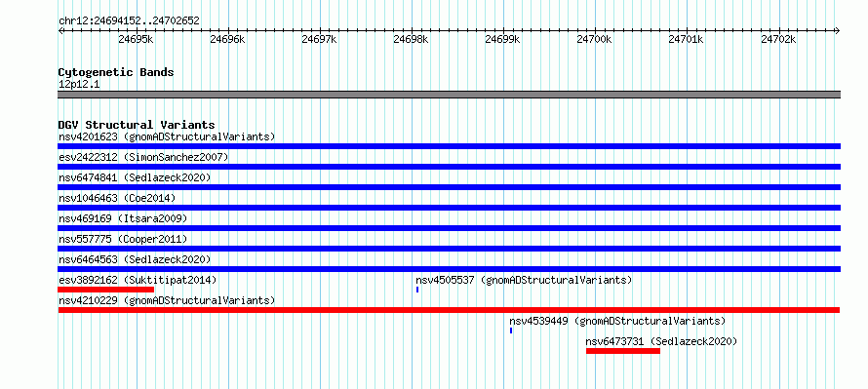Select the blue bar under nsv557775

[x=449, y=249]
